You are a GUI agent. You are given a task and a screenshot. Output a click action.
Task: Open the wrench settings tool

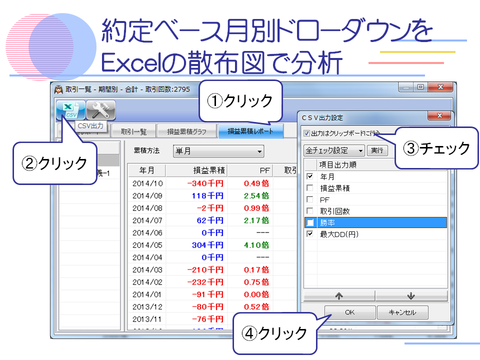101,110
